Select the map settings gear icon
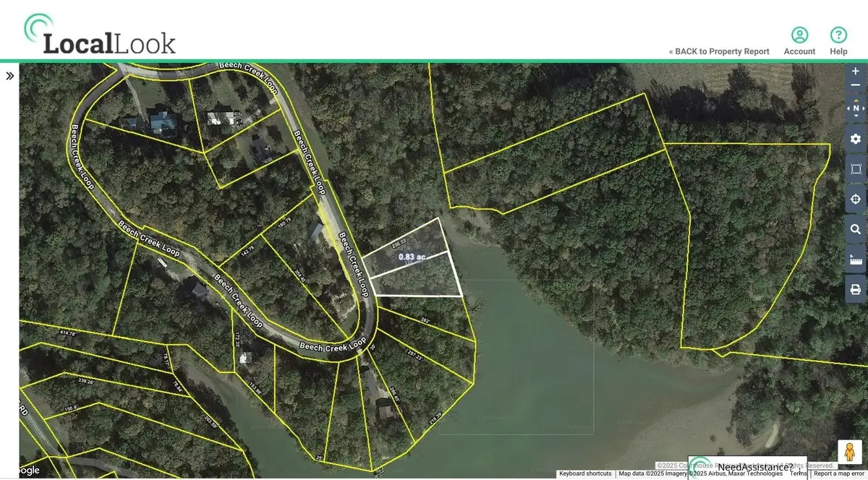Image resolution: width=868 pixels, height=480 pixels. [x=855, y=139]
